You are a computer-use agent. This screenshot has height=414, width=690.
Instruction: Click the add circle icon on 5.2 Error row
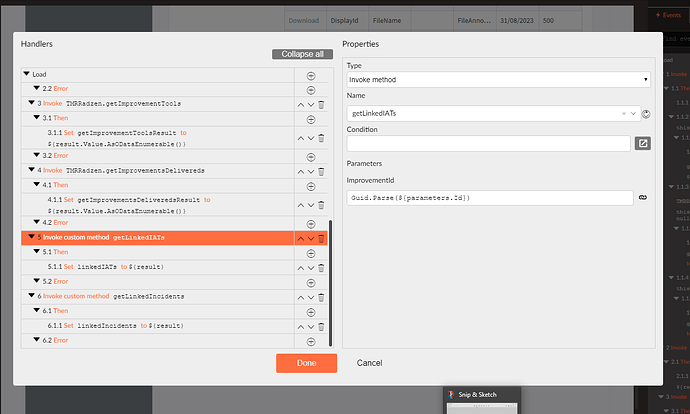pos(311,283)
